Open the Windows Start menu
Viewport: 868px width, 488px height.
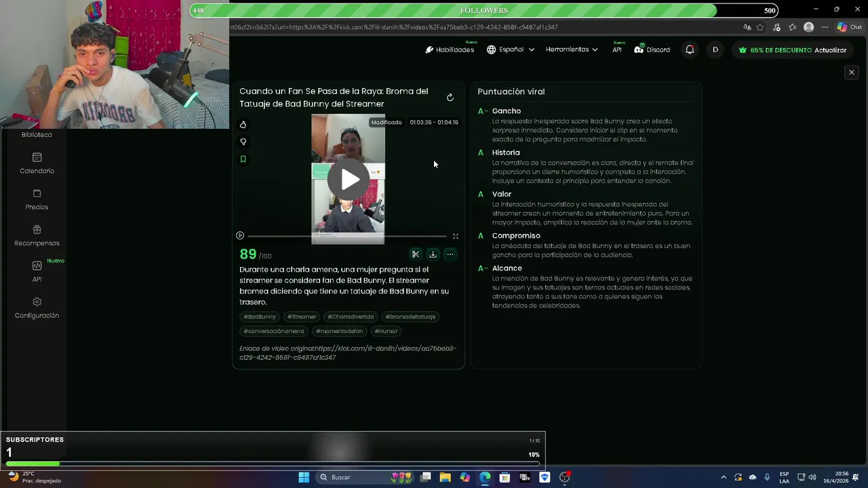(304, 477)
